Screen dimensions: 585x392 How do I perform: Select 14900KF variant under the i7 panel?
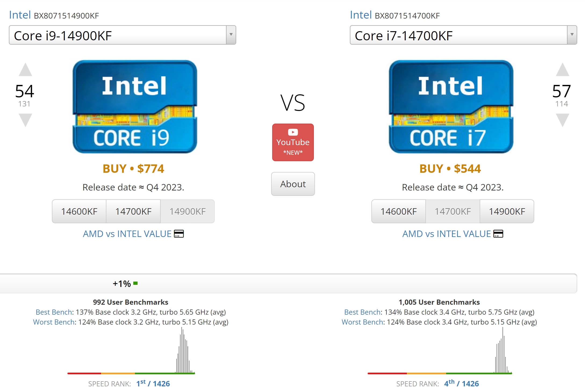coord(507,211)
